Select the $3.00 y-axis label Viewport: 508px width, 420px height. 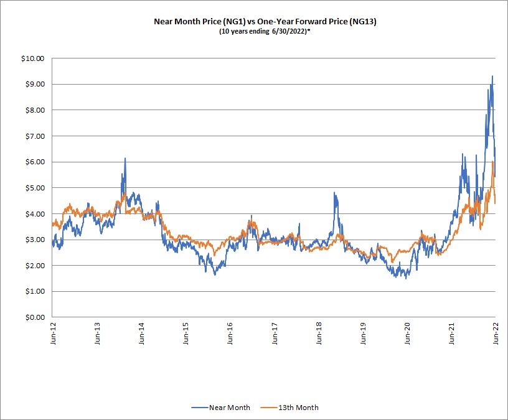click(35, 240)
